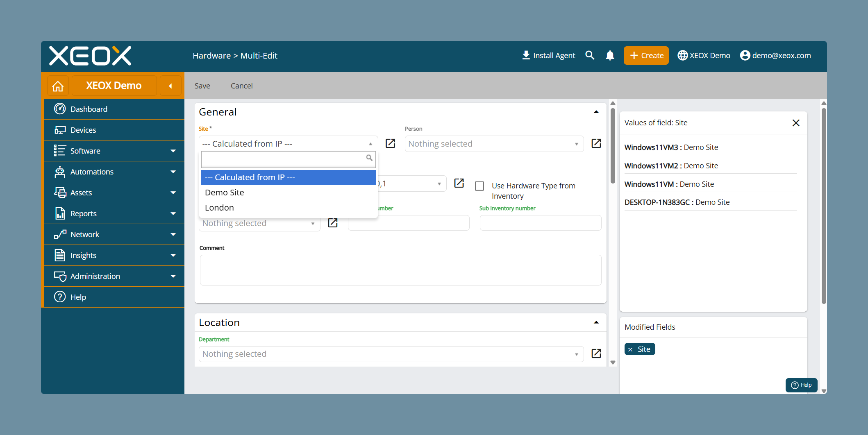This screenshot has height=435, width=868.
Task: Click the Install Agent download link
Action: (x=548, y=55)
